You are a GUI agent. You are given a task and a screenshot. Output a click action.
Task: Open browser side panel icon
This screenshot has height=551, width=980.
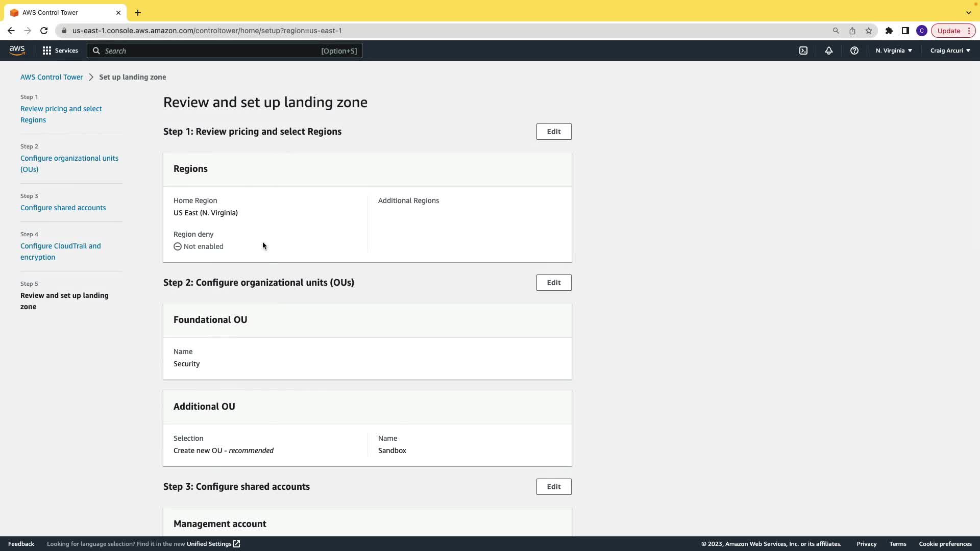(x=905, y=31)
